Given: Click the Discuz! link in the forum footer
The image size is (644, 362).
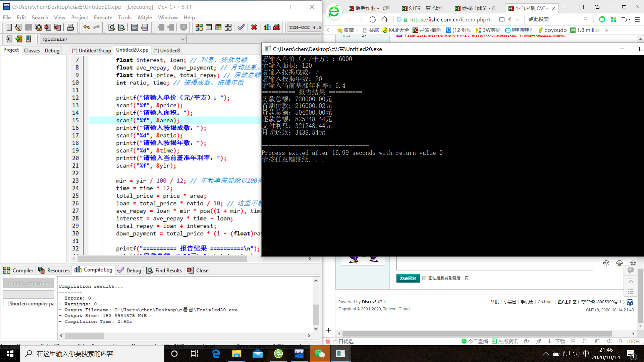Looking at the screenshot, I should [369, 302].
